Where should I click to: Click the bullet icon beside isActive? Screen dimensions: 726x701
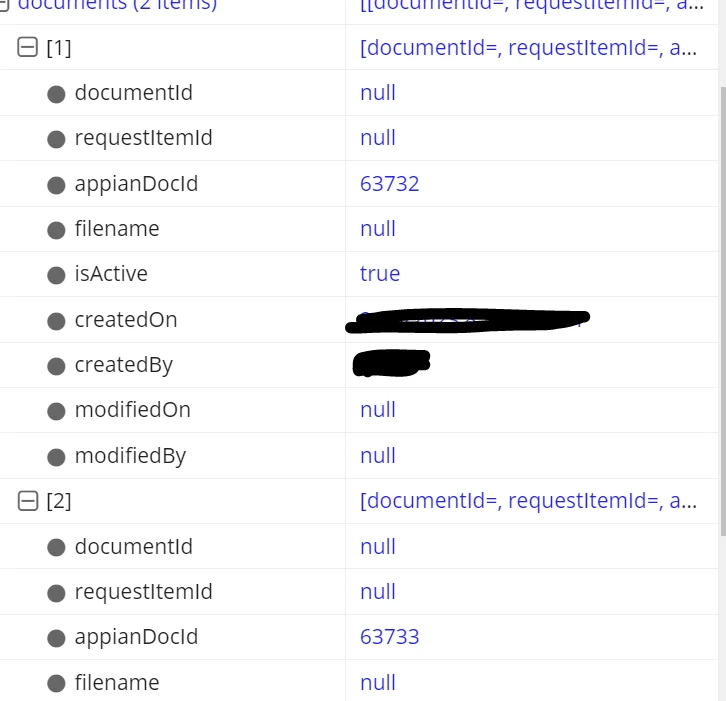(56, 275)
